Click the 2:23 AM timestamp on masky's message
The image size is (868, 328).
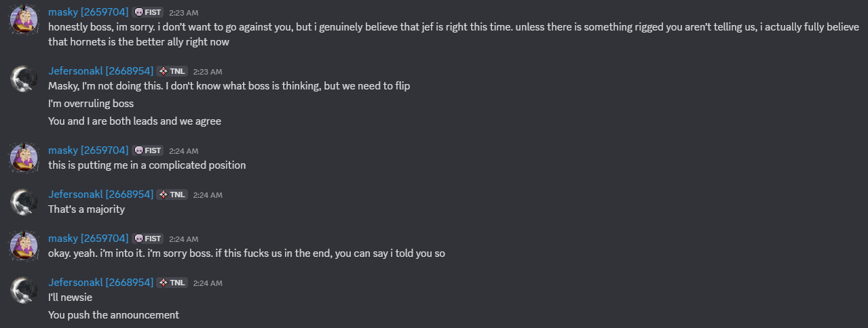tap(183, 13)
